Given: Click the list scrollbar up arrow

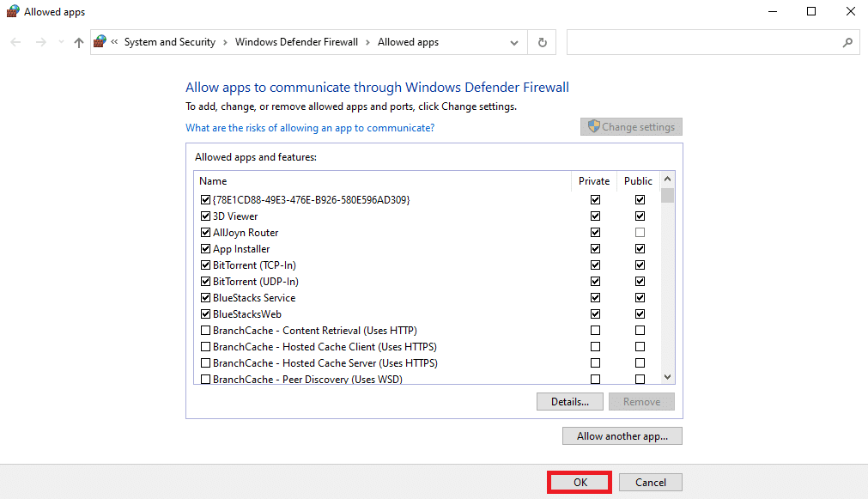Looking at the screenshot, I should pos(668,179).
